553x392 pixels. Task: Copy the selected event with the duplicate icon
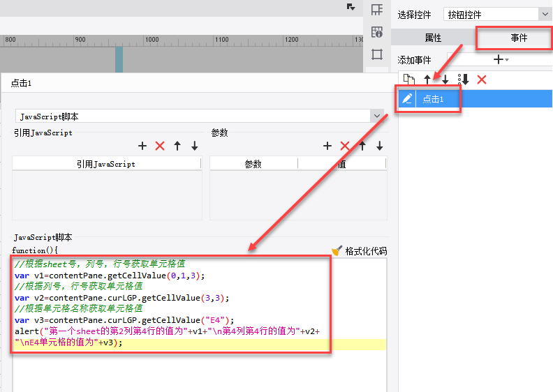point(408,80)
